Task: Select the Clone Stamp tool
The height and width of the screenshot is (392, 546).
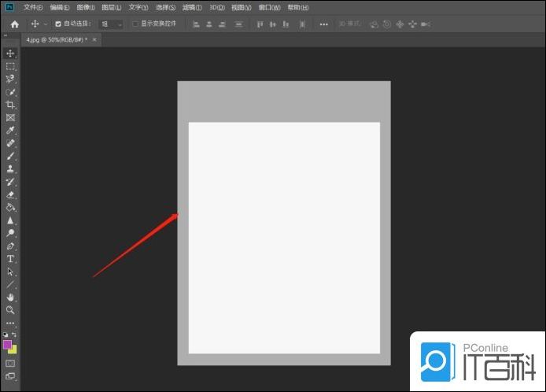Action: 10,169
